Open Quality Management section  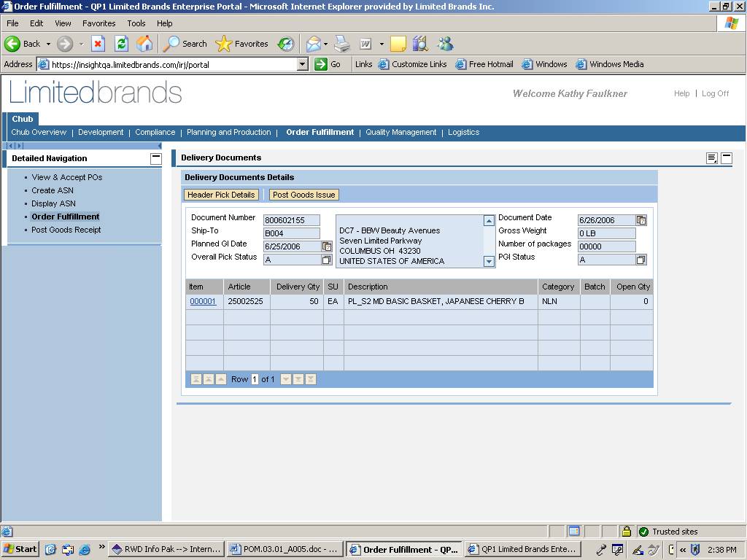point(400,133)
